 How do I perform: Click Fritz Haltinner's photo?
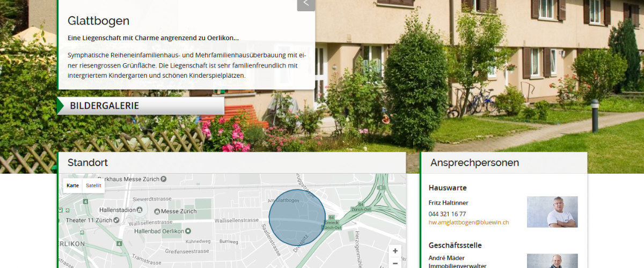552,212
